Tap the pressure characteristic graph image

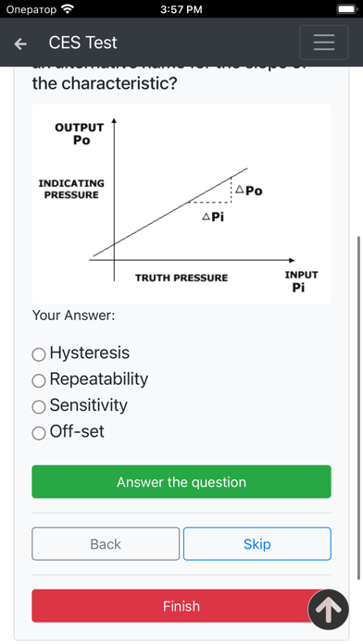click(x=181, y=204)
